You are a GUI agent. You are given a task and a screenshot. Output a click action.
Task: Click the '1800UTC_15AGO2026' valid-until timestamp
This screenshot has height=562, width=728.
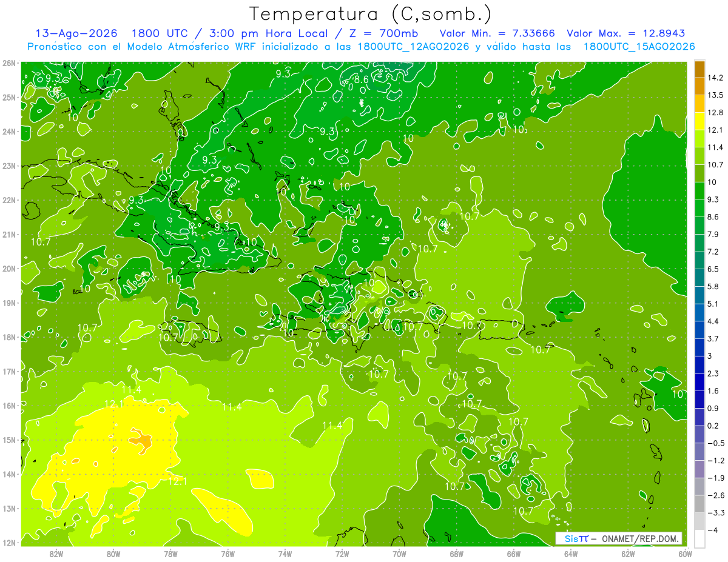[x=639, y=47]
